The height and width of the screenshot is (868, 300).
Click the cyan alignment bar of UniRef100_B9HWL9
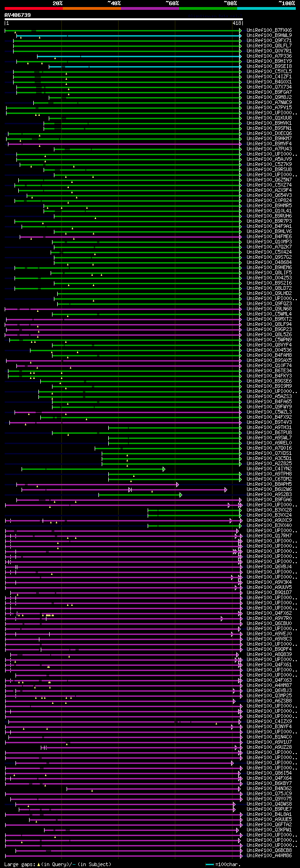point(129,35)
